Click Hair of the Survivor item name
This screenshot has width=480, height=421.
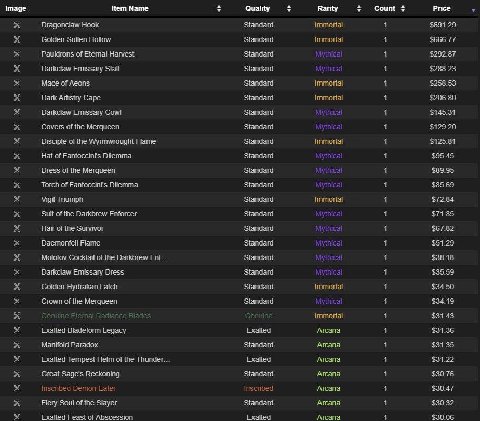72,229
